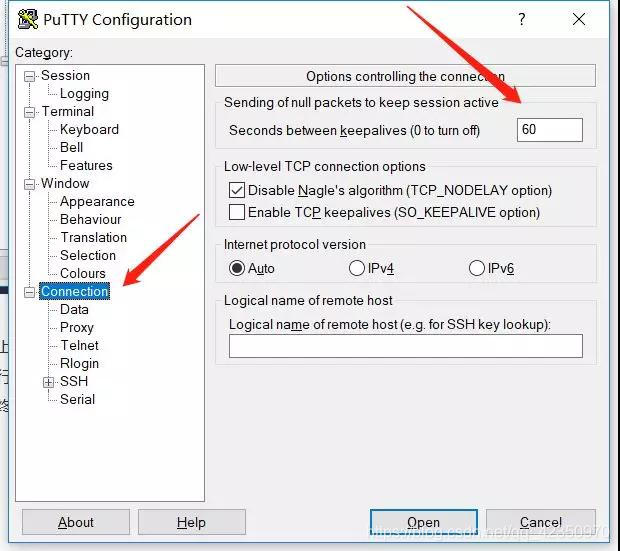Collapse the Terminal tree node
Image resolution: width=620 pixels, height=551 pixels.
tap(29, 112)
